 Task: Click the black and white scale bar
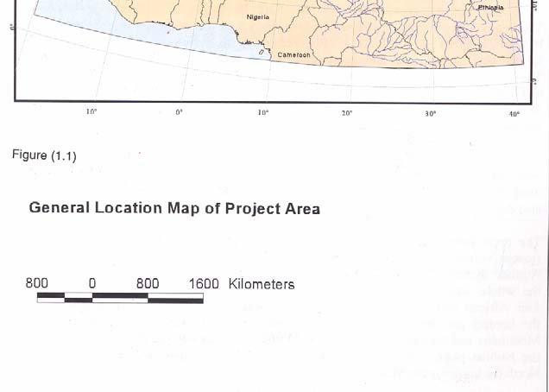tap(120, 298)
